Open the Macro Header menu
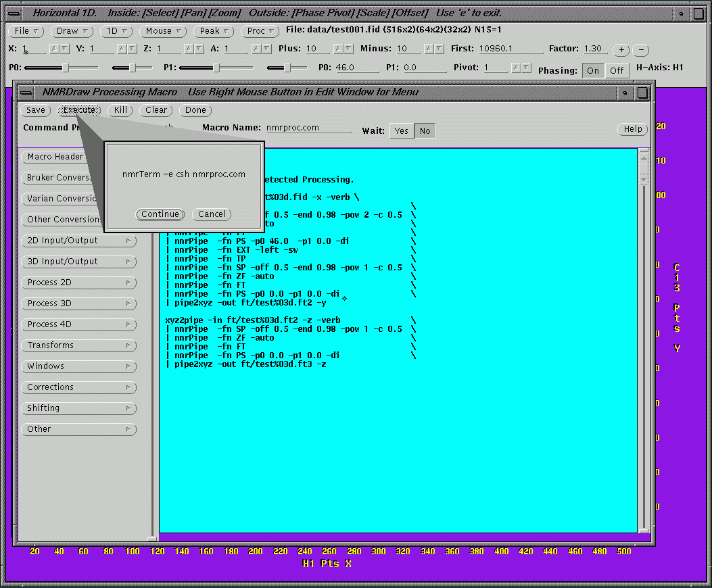Viewport: 712px width, 588px height. (x=55, y=157)
